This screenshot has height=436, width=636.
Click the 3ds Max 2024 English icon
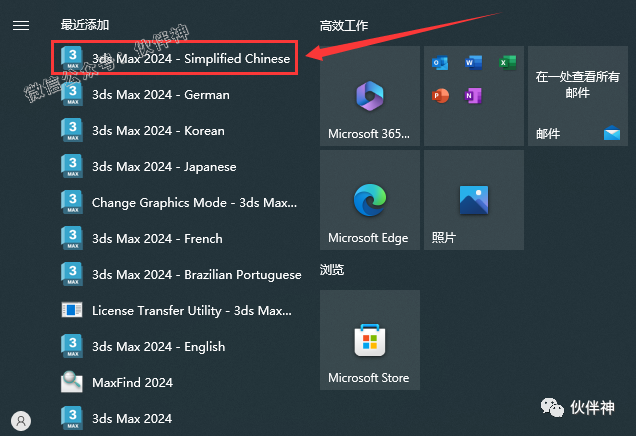point(72,346)
